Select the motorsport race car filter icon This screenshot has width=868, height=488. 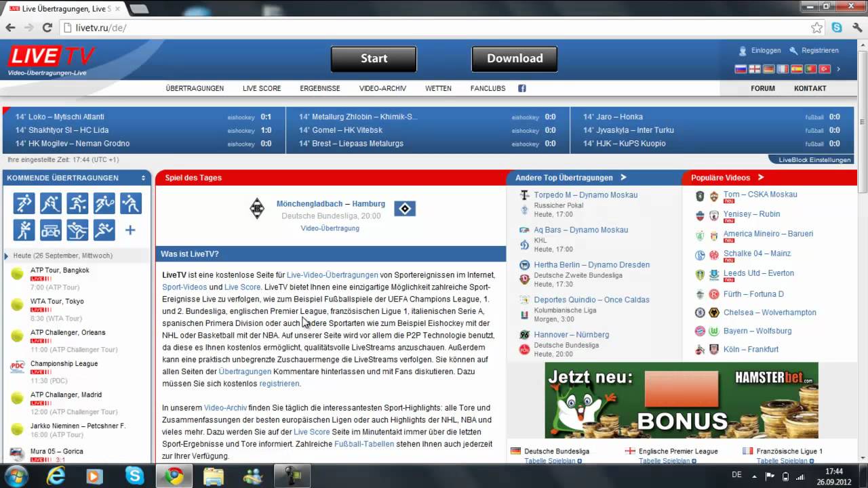(50, 230)
